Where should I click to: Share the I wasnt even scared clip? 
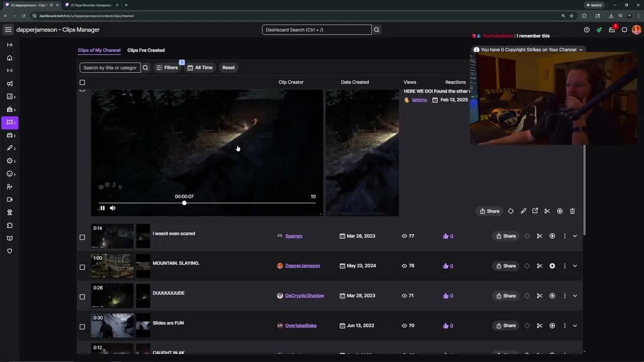[x=506, y=236]
